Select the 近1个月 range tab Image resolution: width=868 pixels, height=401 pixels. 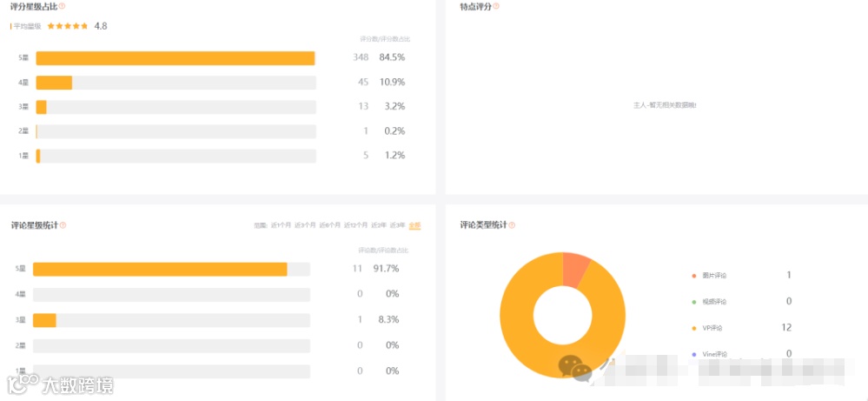point(281,225)
